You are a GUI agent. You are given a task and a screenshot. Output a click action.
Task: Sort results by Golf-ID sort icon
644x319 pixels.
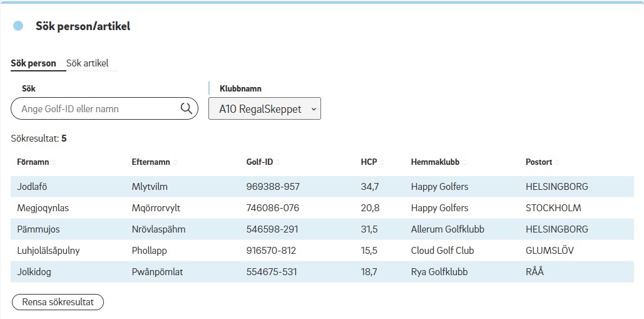(278, 162)
